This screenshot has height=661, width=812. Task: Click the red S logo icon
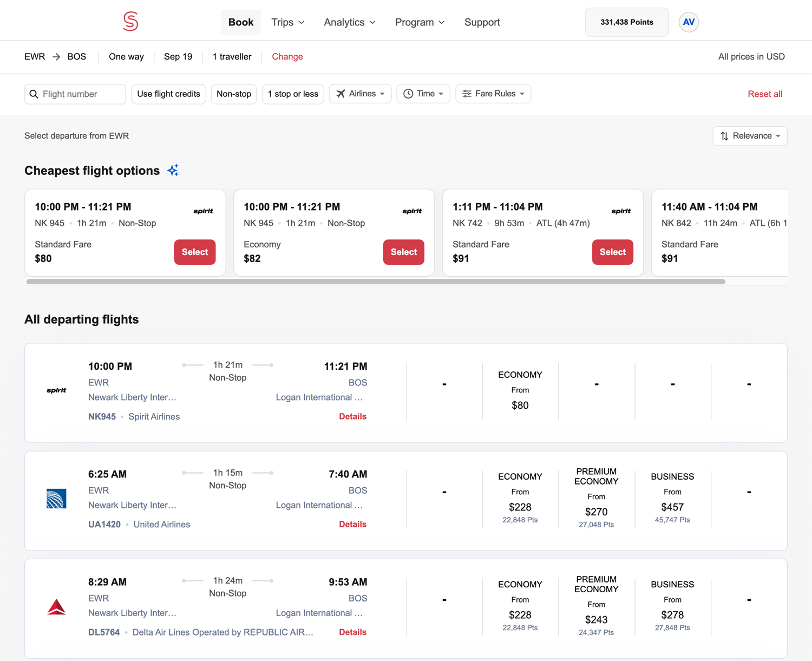pyautogui.click(x=130, y=22)
